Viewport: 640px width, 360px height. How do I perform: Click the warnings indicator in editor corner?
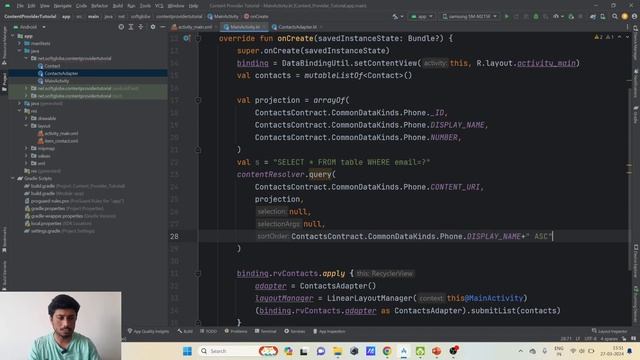point(604,37)
